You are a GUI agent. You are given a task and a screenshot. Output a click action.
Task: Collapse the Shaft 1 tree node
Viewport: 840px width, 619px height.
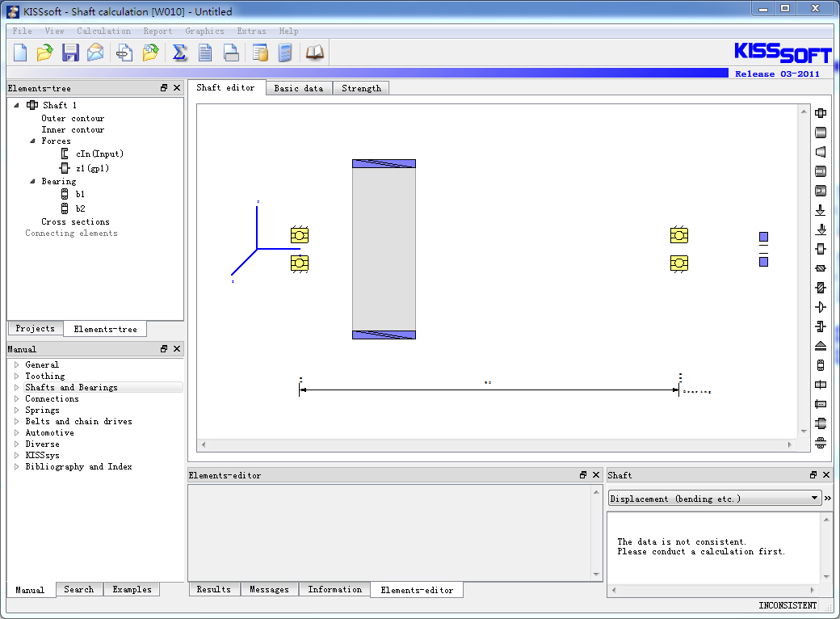click(x=17, y=105)
